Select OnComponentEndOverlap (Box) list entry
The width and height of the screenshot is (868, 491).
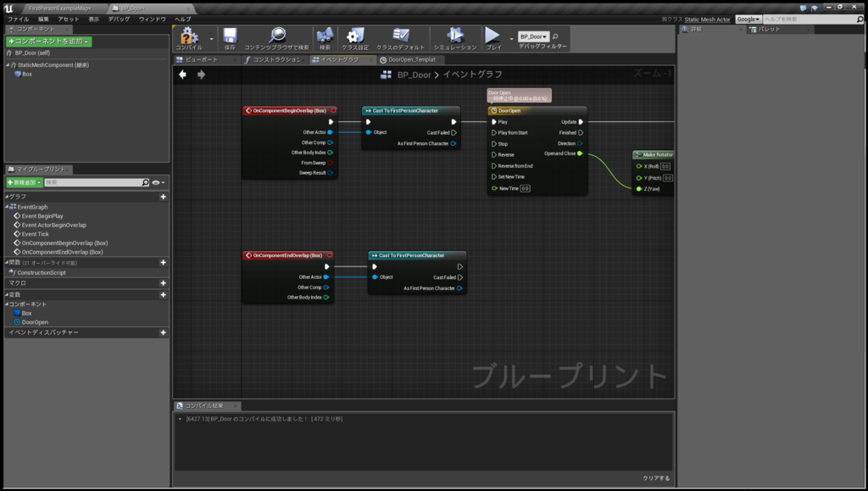click(62, 252)
